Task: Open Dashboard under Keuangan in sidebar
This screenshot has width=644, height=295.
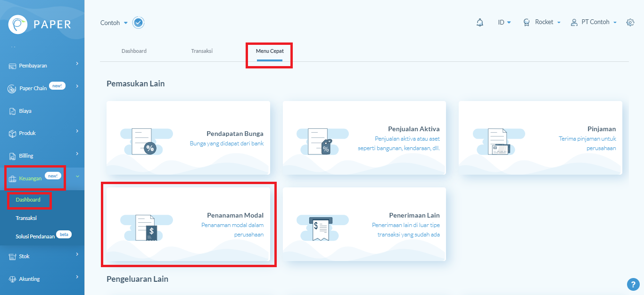Action: click(28, 200)
